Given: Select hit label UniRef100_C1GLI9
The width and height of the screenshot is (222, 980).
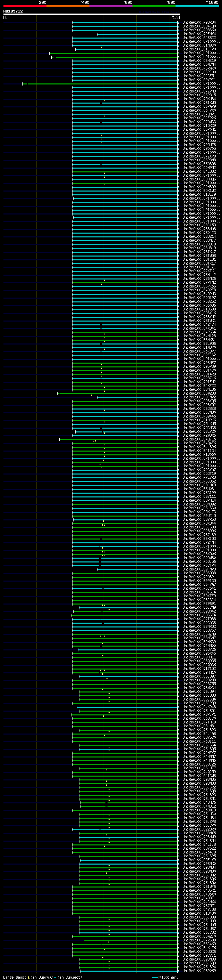Looking at the screenshot, I should click(199, 194).
